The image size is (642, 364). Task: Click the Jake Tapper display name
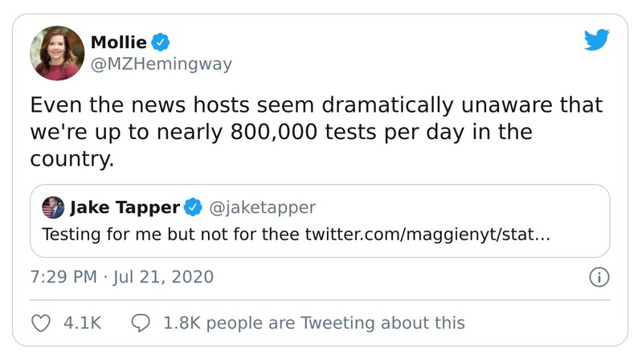[125, 208]
